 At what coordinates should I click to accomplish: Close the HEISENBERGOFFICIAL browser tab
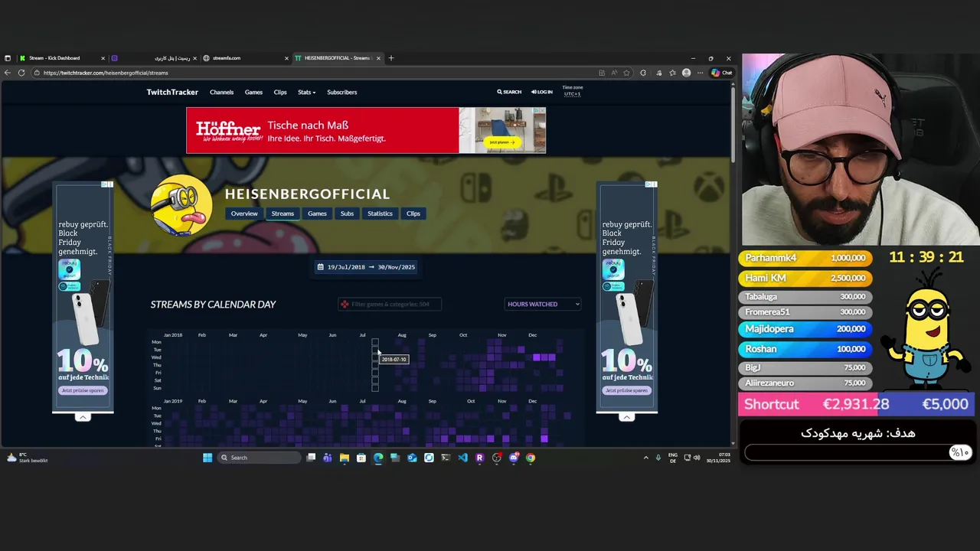[x=379, y=58]
